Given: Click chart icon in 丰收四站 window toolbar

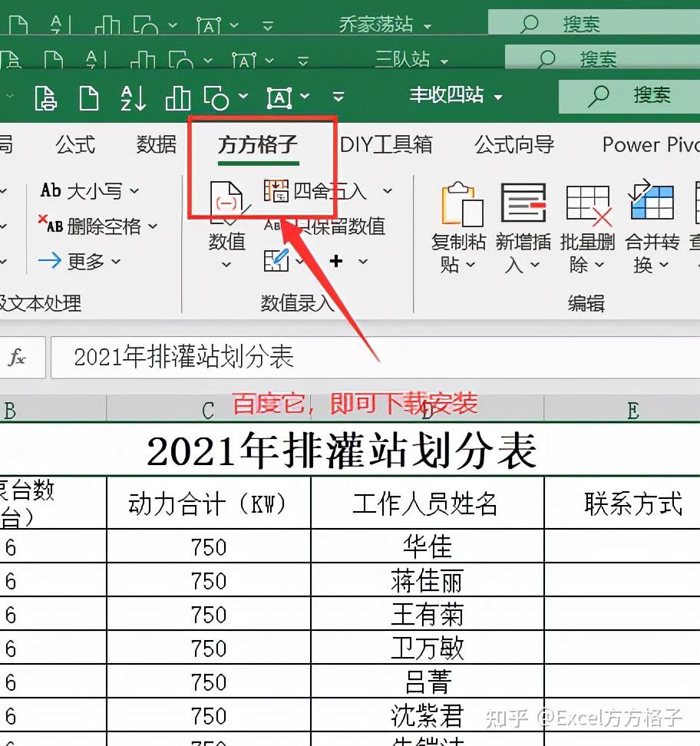Looking at the screenshot, I should (x=177, y=98).
